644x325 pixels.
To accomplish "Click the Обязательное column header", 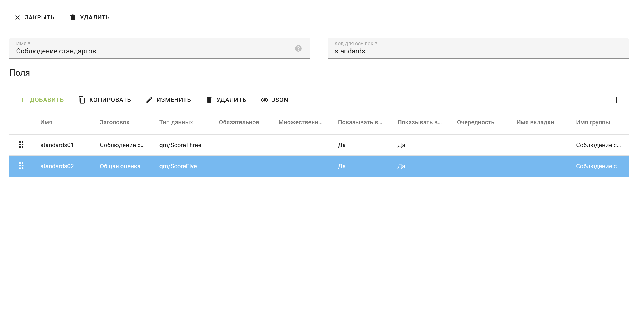I will (x=239, y=122).
